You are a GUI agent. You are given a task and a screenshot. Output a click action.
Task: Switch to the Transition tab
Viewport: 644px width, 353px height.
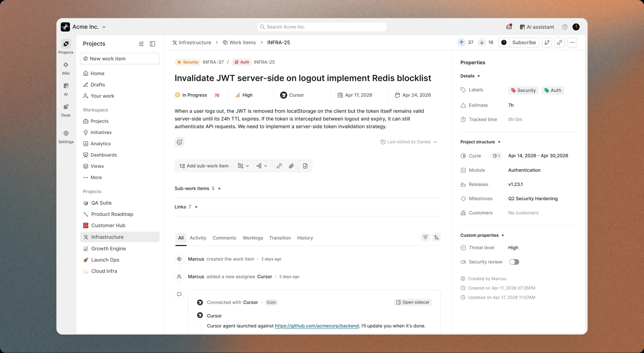click(280, 238)
